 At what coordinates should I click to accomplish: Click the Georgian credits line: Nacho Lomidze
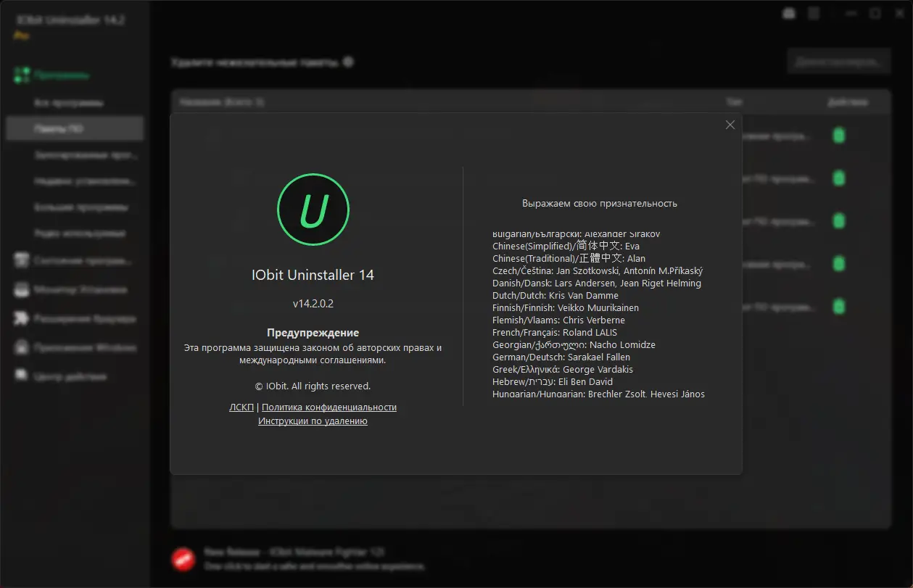click(x=574, y=345)
